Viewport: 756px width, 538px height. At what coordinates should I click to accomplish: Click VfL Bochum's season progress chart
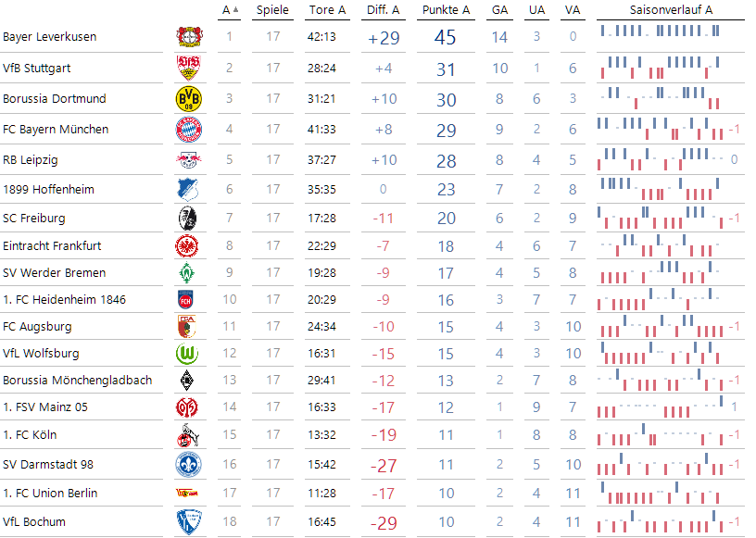[661, 521]
